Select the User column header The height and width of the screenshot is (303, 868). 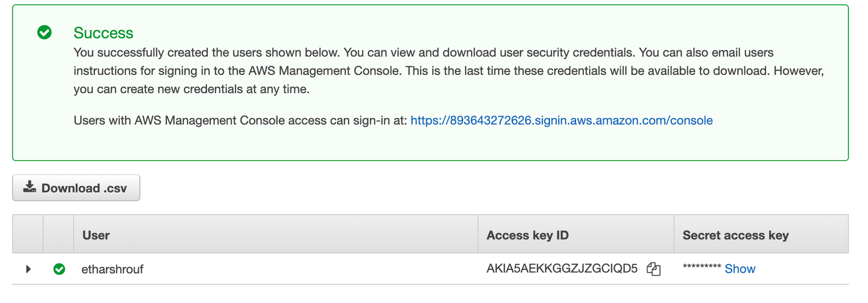coord(276,234)
